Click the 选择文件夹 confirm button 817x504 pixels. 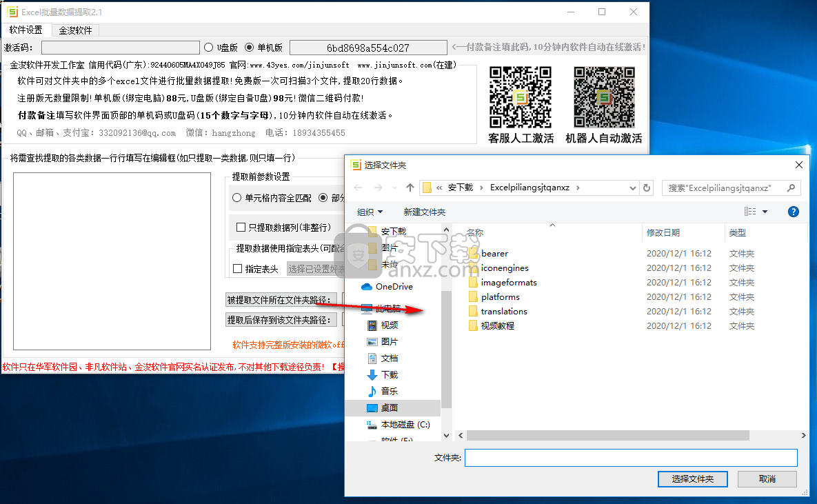pyautogui.click(x=692, y=479)
